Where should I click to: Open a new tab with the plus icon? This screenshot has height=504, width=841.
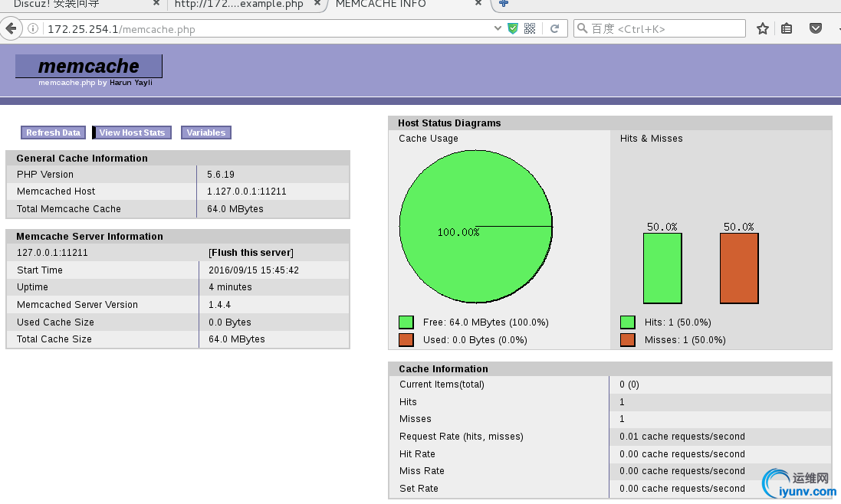504,3
